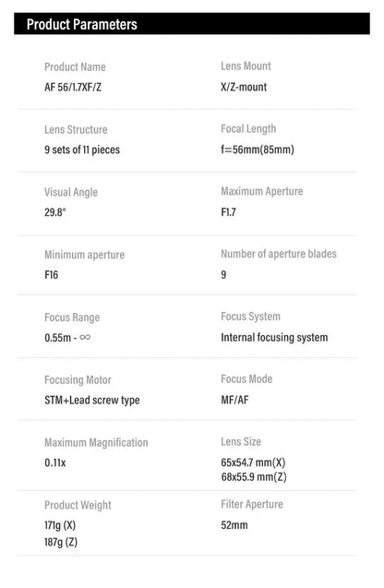384x588 pixels.
Task: Click the Number of aperture blades label
Action: (279, 254)
